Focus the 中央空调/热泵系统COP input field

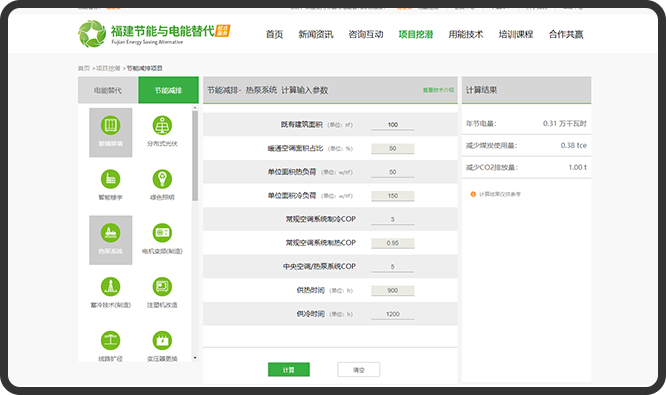[x=393, y=267]
